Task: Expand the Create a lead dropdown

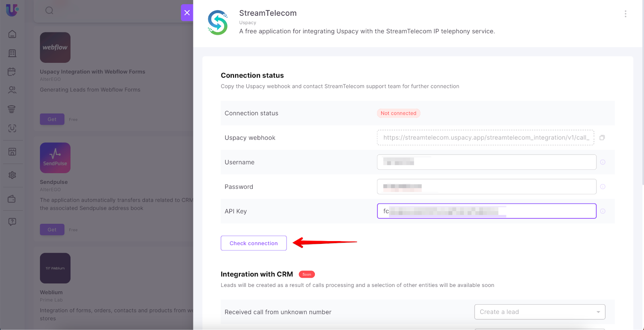Action: 540,312
